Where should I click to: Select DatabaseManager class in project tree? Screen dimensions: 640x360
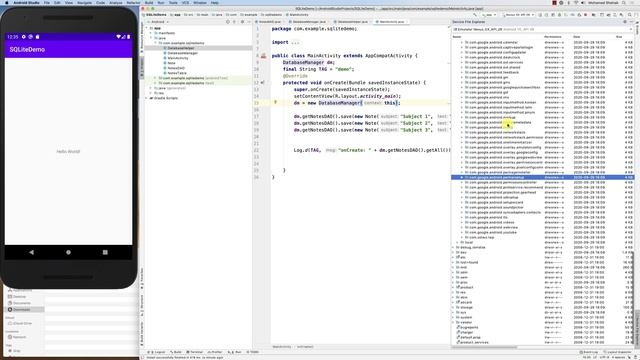pos(182,53)
